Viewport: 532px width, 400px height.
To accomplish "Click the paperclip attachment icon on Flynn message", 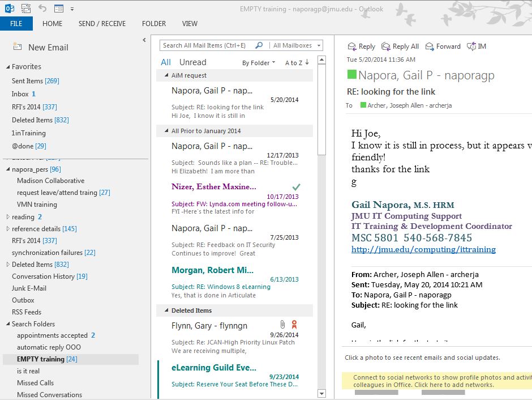I will [x=282, y=325].
